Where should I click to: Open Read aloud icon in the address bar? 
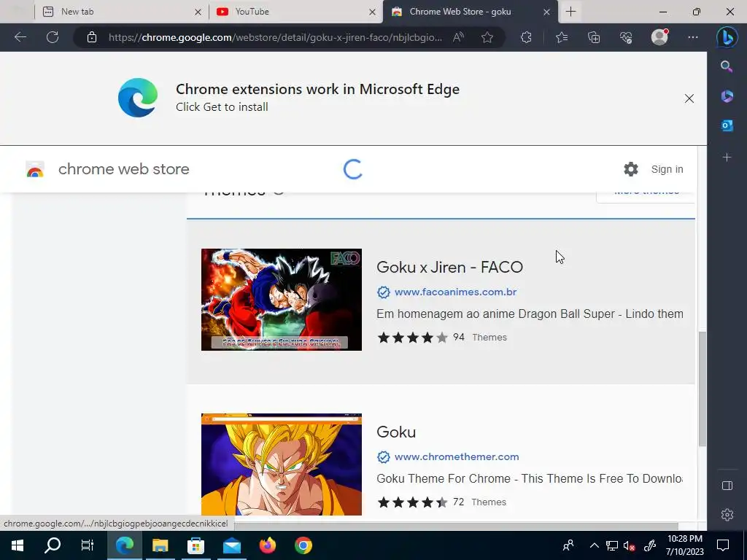click(x=458, y=37)
